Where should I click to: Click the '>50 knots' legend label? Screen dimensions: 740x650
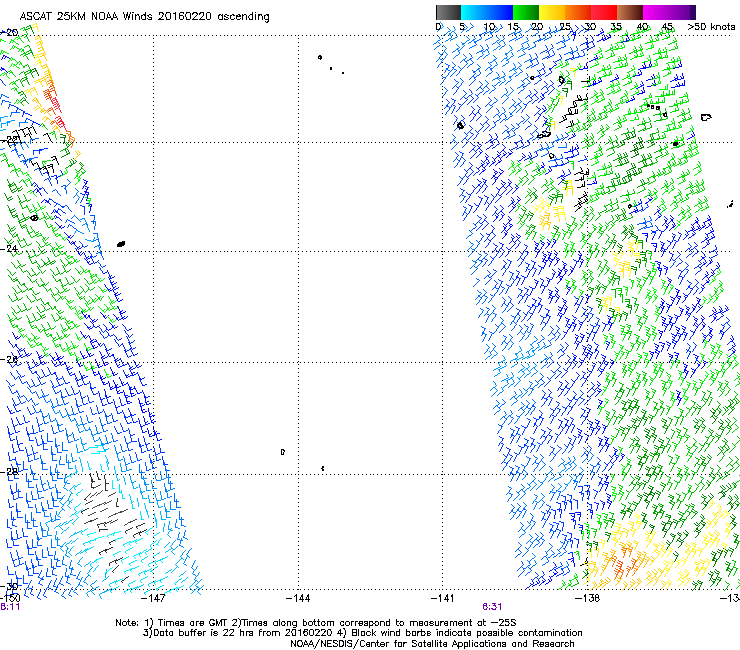point(711,27)
